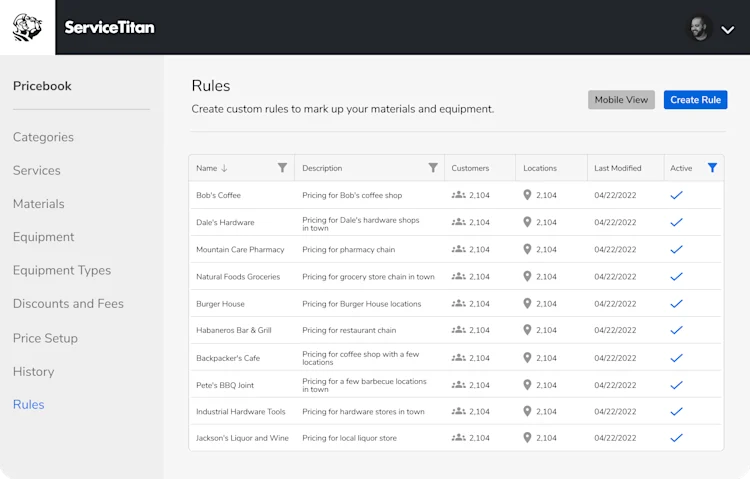Click customers icon in Backpacker's Cafe row

point(458,357)
